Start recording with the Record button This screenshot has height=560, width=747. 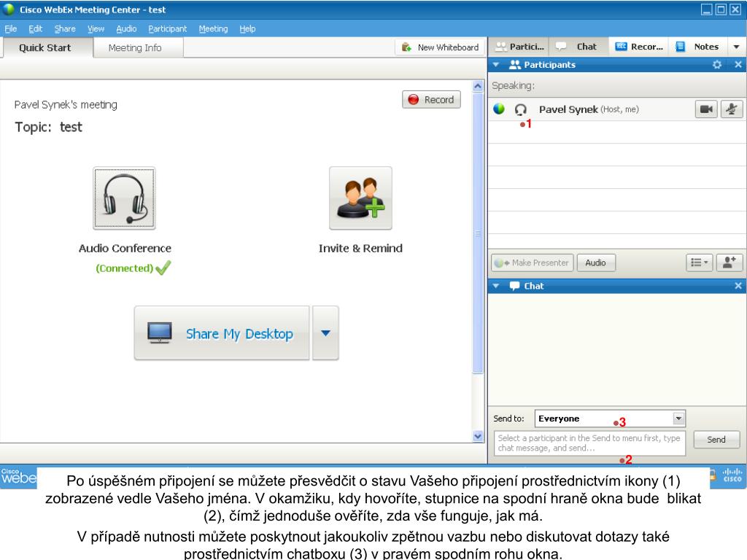[x=431, y=99]
